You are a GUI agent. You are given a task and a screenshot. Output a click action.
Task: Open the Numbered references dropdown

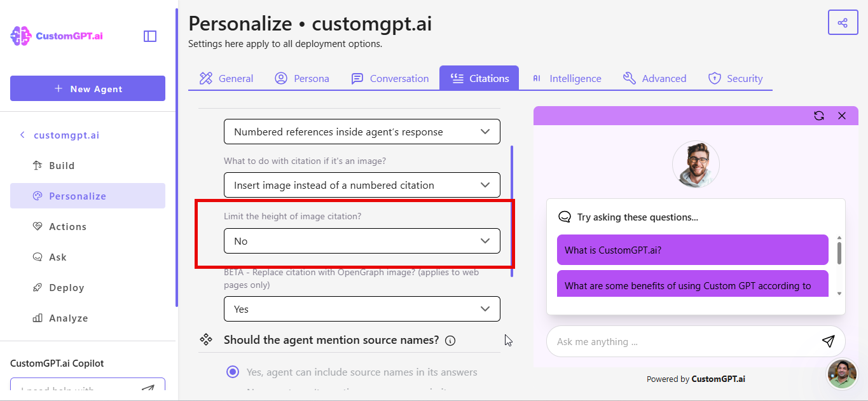click(362, 132)
